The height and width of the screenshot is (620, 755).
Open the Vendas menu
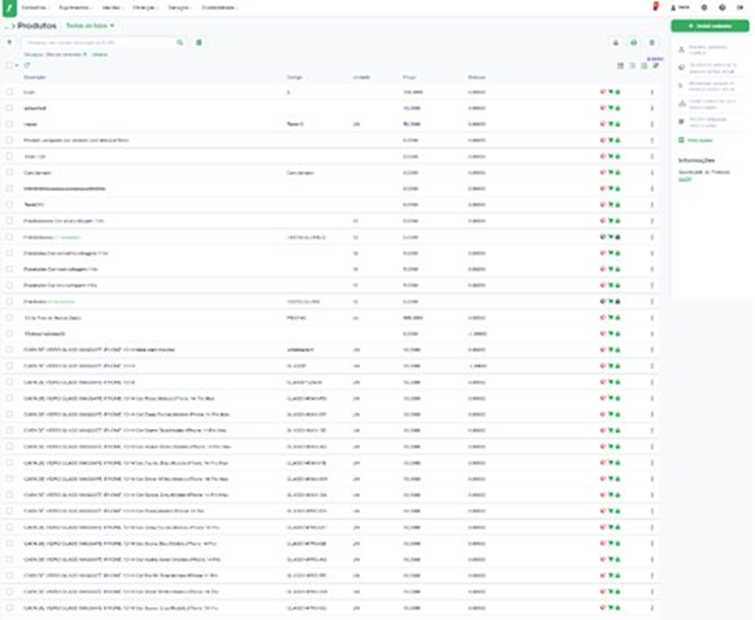click(x=111, y=7)
